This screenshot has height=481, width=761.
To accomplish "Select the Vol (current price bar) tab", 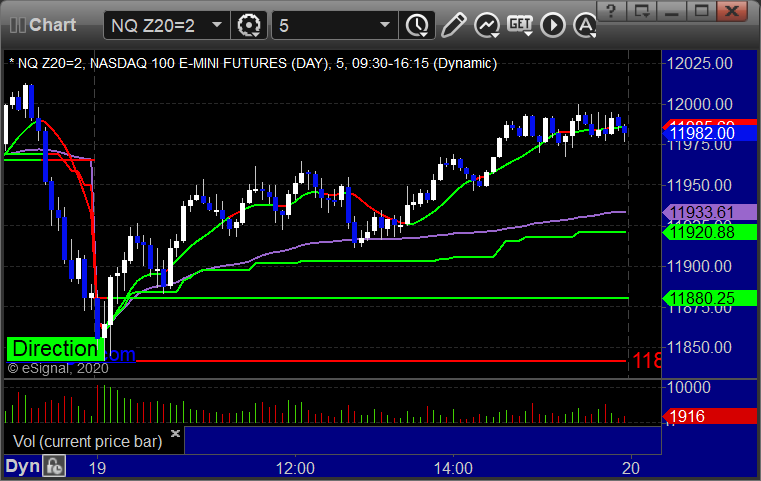I will pos(87,441).
